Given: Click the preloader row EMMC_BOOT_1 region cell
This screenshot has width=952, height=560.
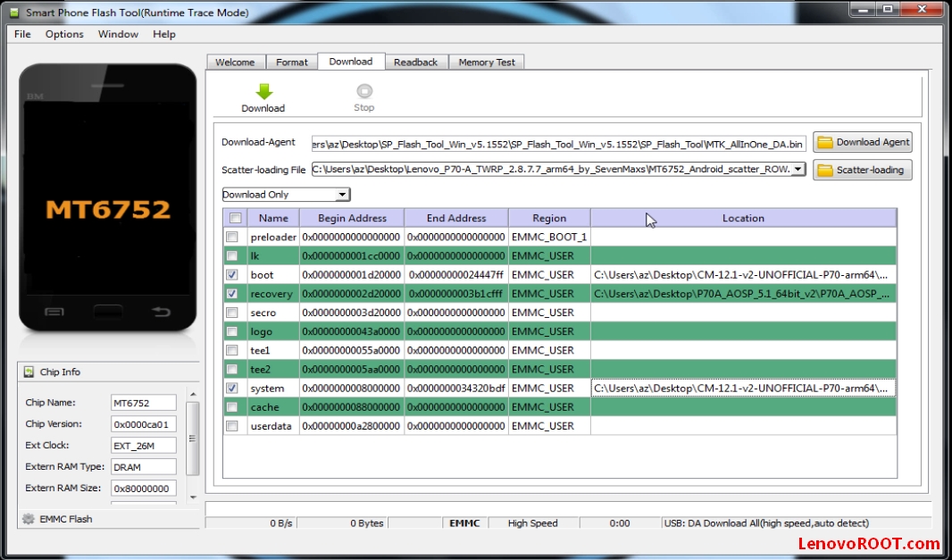Looking at the screenshot, I should click(549, 237).
